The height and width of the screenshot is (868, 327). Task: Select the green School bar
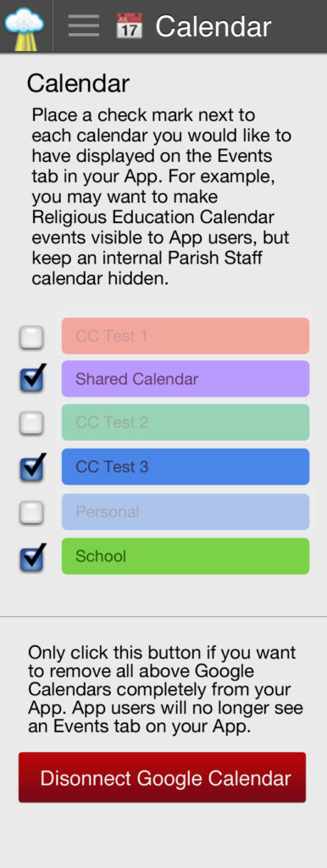(186, 556)
